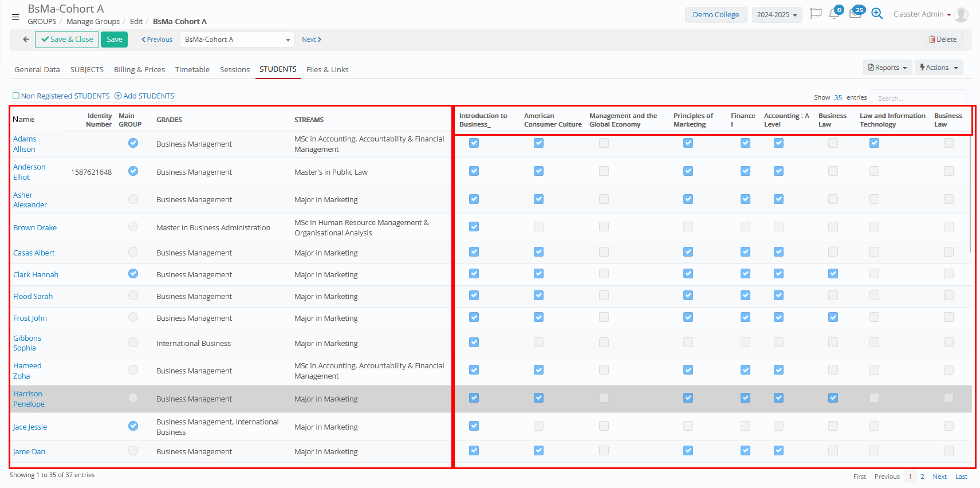Uncheck Introduction to Business for Adams Allison
980x488 pixels.
coord(474,143)
